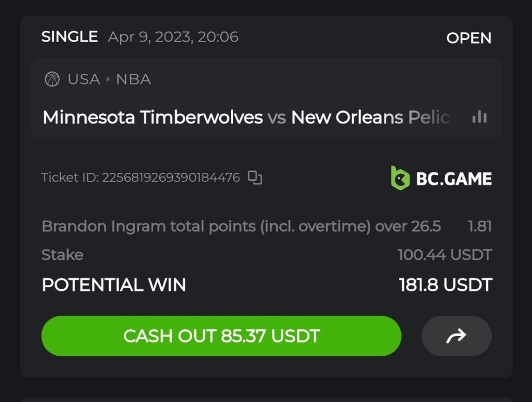
Task: Click the Minnesota Timberwolves team name
Action: coord(153,118)
